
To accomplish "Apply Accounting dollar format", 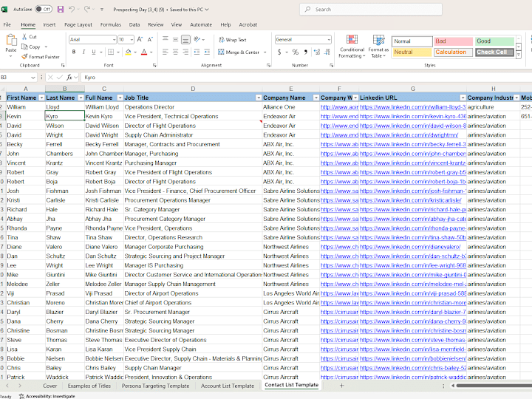I will point(279,52).
